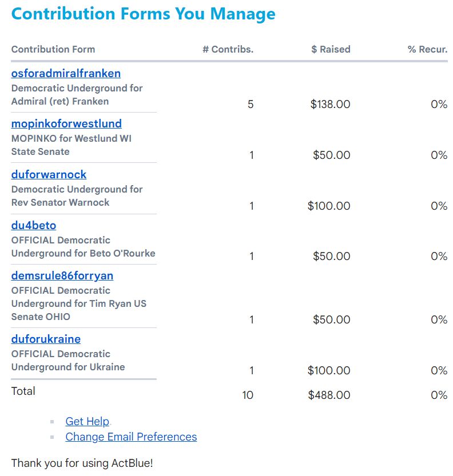Open Change Email Preferences link
Image resolution: width=453 pixels, height=476 pixels.
pyautogui.click(x=131, y=437)
